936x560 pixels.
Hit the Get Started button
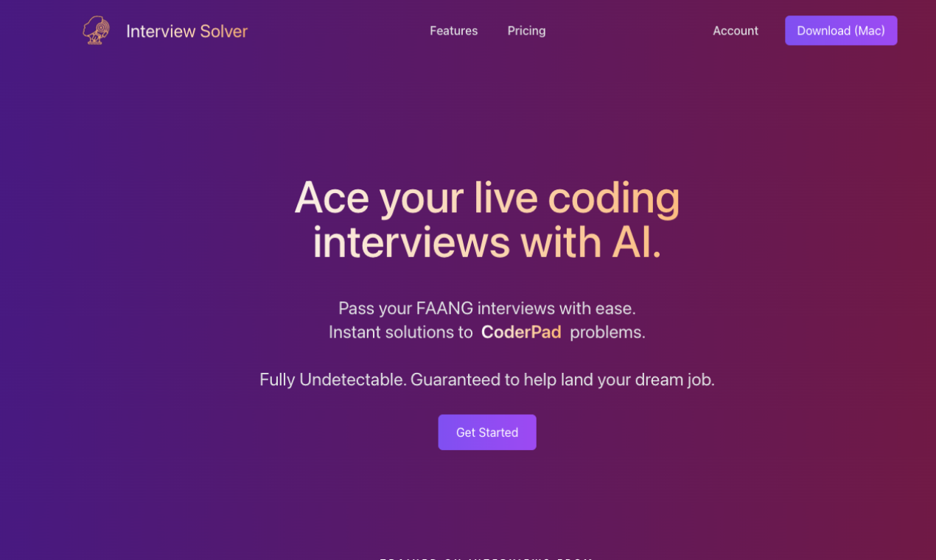tap(487, 433)
